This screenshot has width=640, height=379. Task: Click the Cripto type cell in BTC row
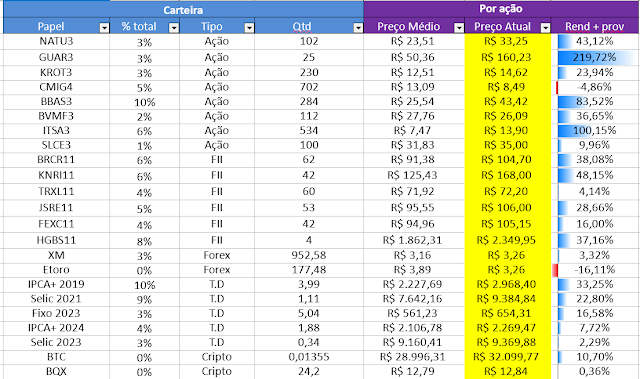pos(217,357)
